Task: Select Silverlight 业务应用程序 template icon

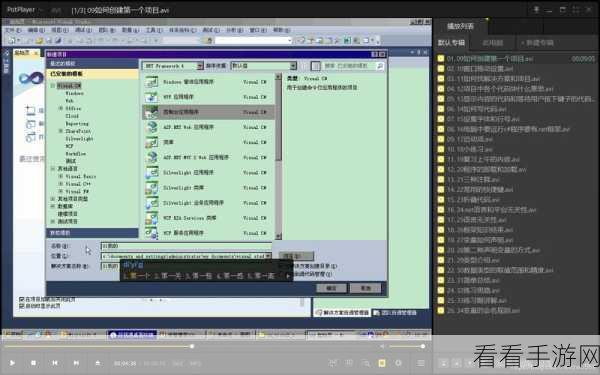Action: [152, 202]
